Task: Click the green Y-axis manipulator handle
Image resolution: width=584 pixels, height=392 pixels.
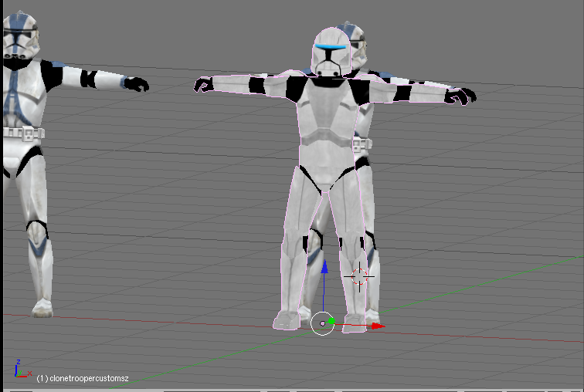Action: (331, 321)
